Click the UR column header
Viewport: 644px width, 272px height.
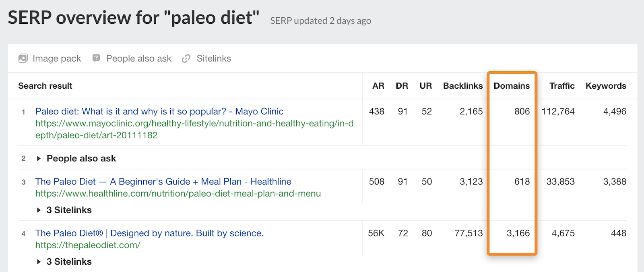tap(425, 85)
